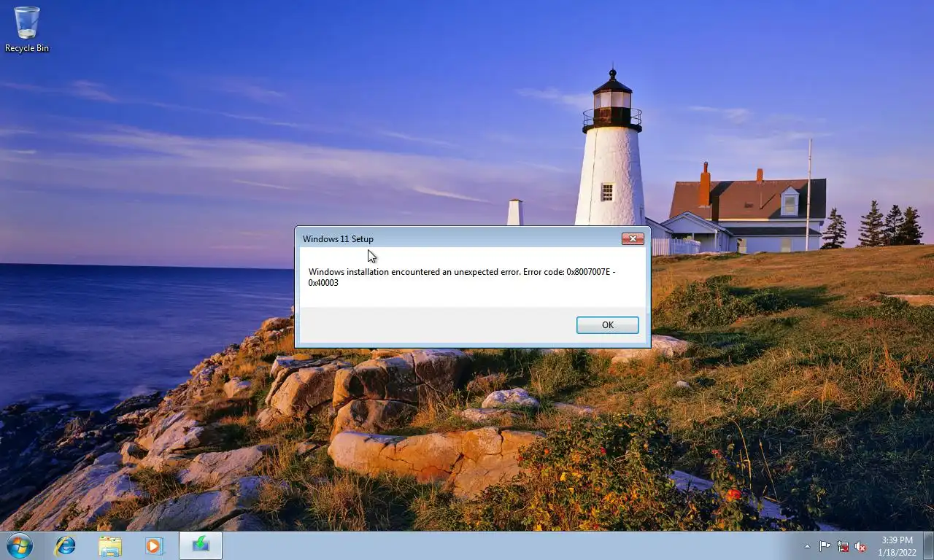
Task: Open clock showing 3:39 PM
Action: pyautogui.click(x=897, y=546)
